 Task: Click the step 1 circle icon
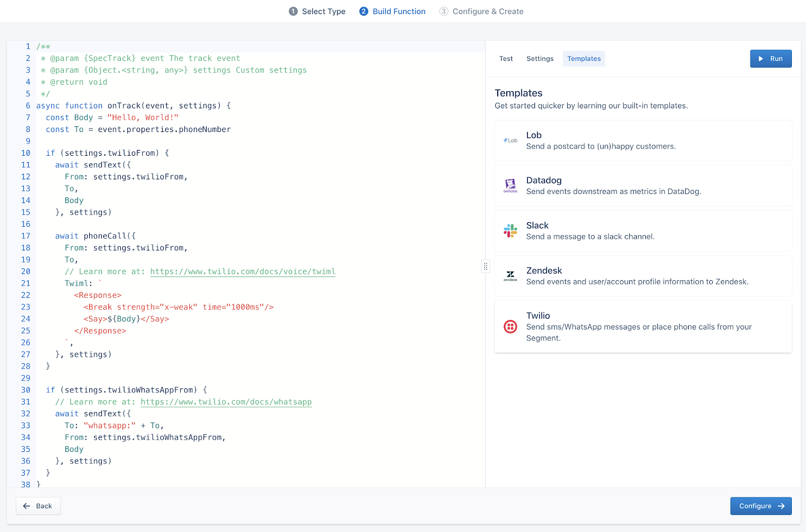(x=293, y=12)
